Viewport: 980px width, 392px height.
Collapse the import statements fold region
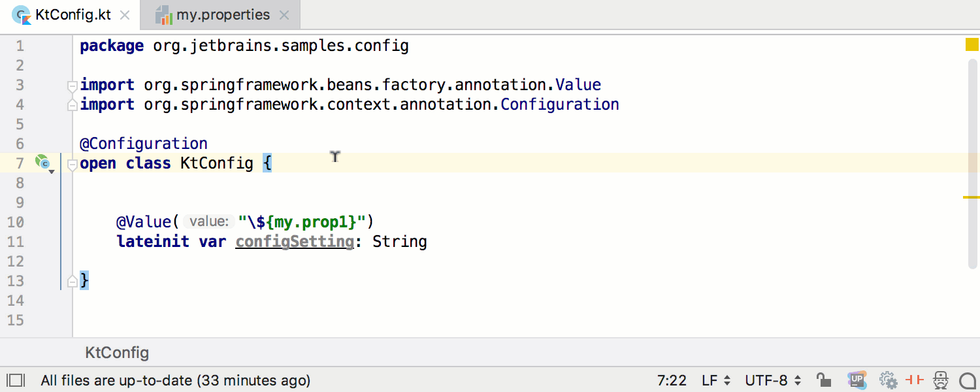click(72, 85)
